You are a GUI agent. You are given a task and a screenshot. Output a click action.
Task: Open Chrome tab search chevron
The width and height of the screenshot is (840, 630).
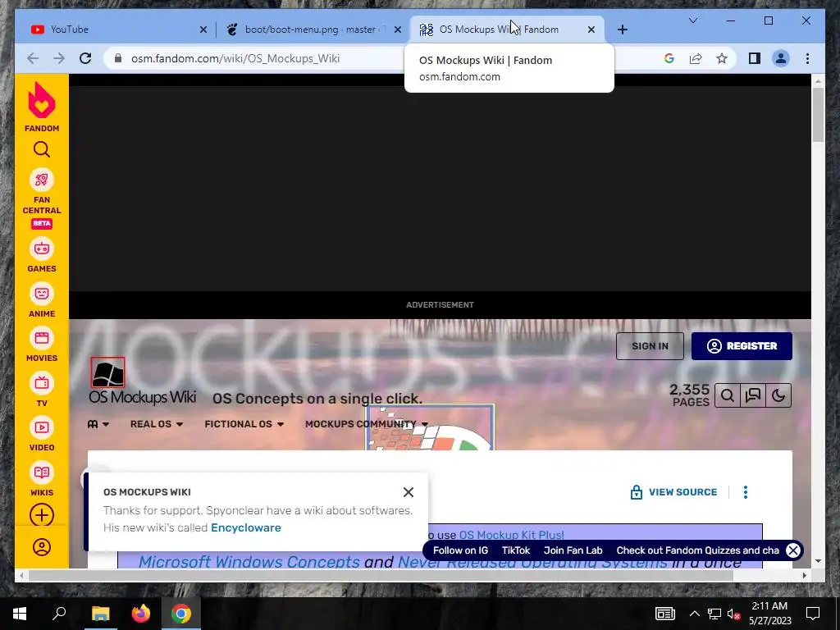coord(692,21)
